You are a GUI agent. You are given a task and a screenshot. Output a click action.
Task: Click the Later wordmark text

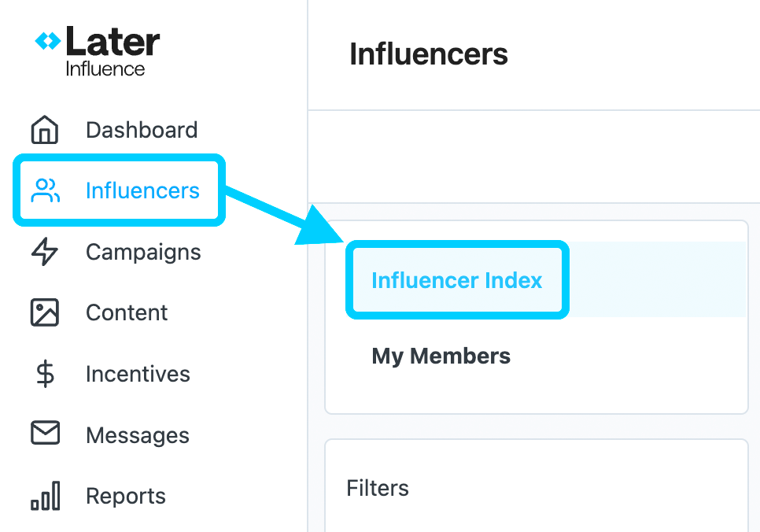click(x=113, y=41)
